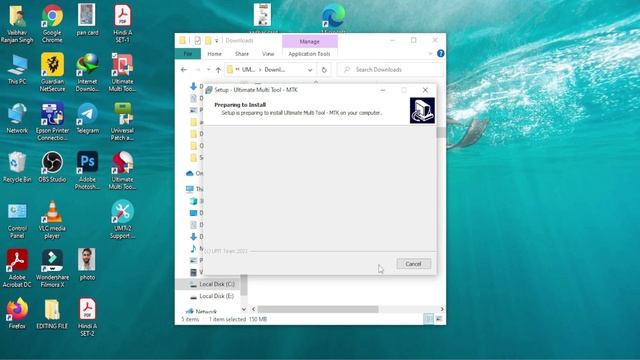
Task: Refresh the Downloads folder view
Action: [x=324, y=70]
